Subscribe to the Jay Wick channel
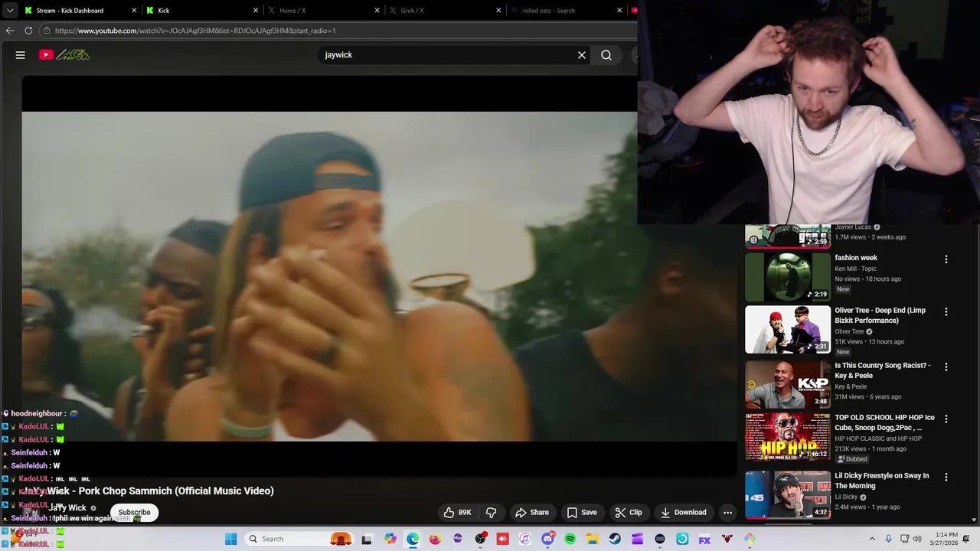Screen dimensions: 980x551 [134, 513]
